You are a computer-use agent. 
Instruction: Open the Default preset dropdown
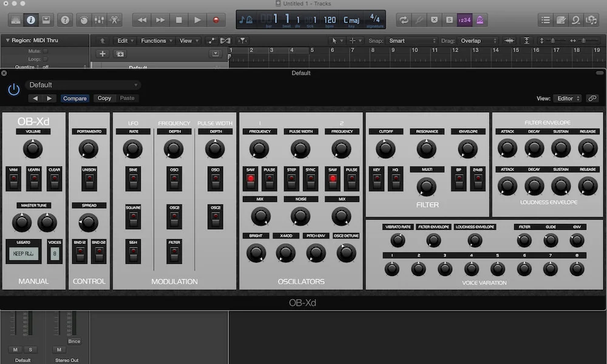(x=84, y=84)
